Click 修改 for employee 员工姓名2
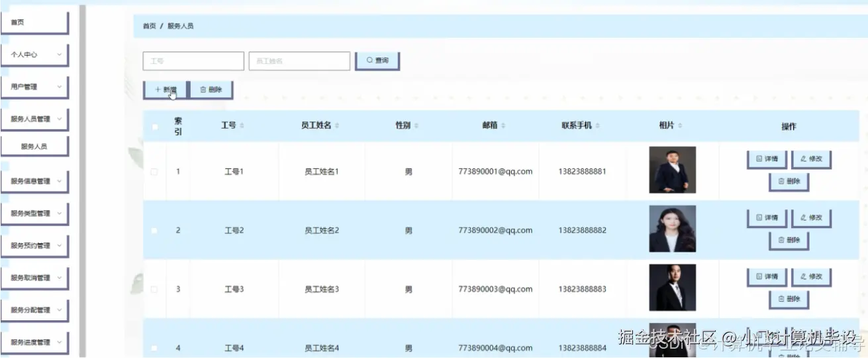868x358 pixels. pos(811,217)
